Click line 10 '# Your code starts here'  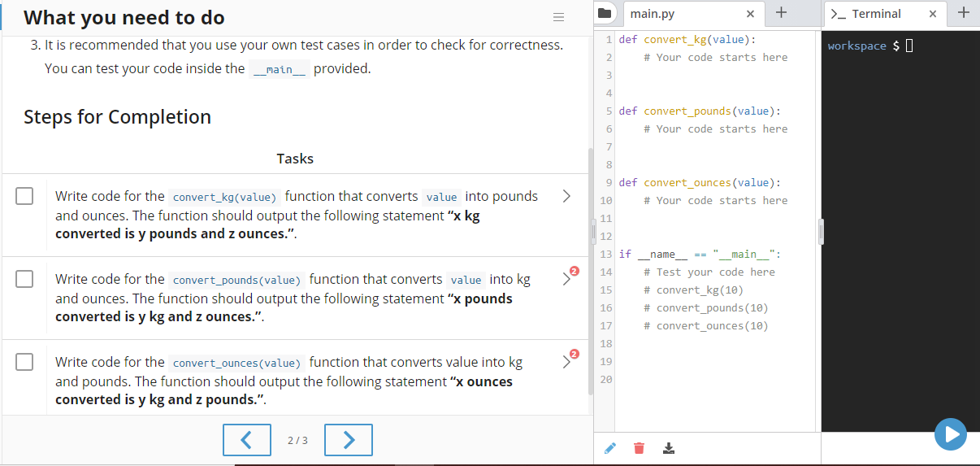point(716,200)
